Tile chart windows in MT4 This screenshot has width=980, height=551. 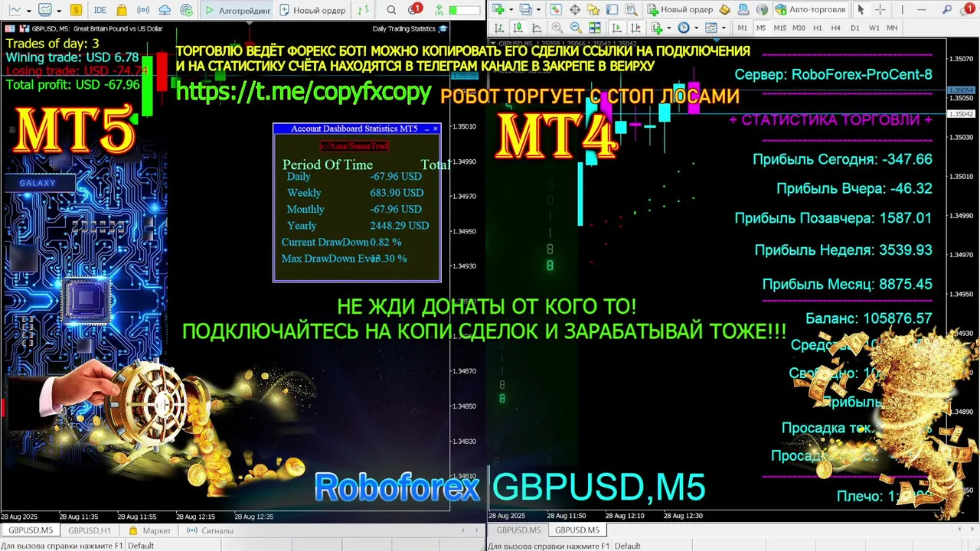pos(595,28)
